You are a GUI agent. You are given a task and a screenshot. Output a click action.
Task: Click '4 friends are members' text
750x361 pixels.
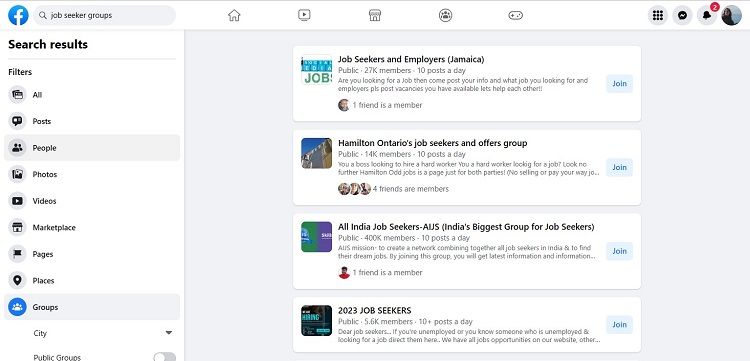411,189
